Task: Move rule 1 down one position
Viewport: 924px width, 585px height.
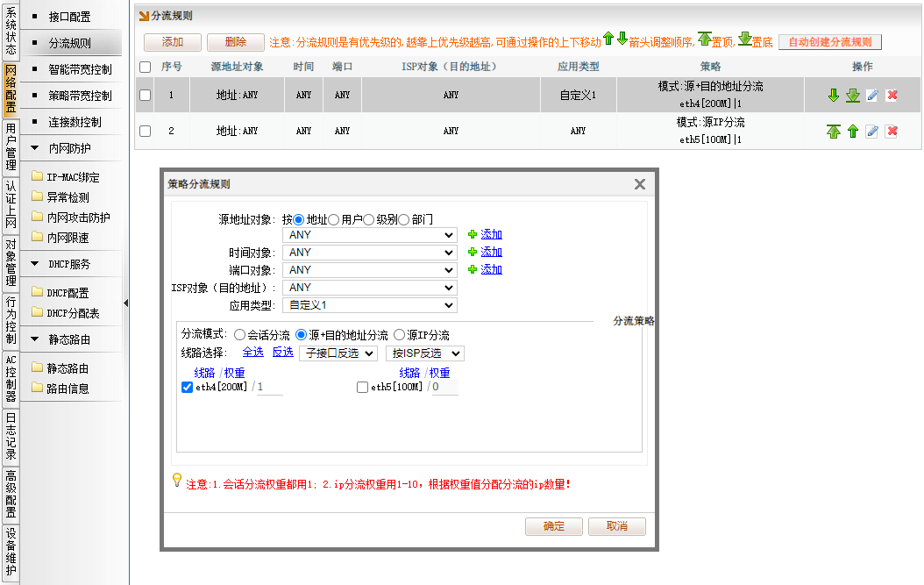Action: 834,96
